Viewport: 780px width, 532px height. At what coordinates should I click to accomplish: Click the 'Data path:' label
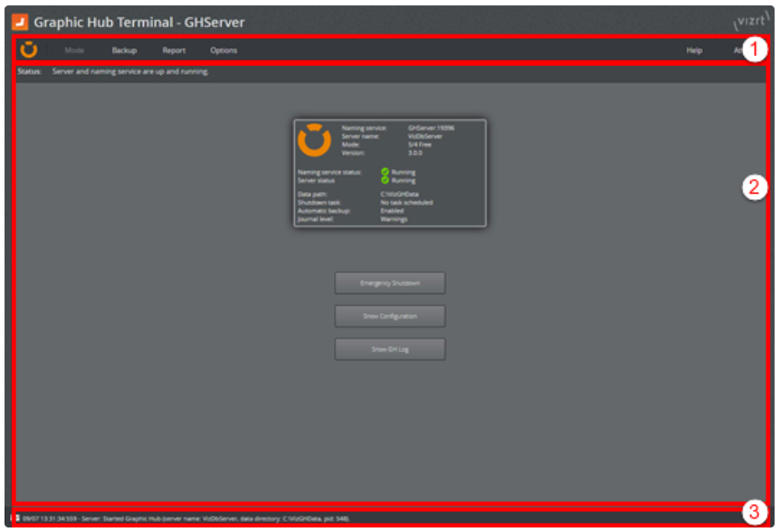tap(312, 195)
